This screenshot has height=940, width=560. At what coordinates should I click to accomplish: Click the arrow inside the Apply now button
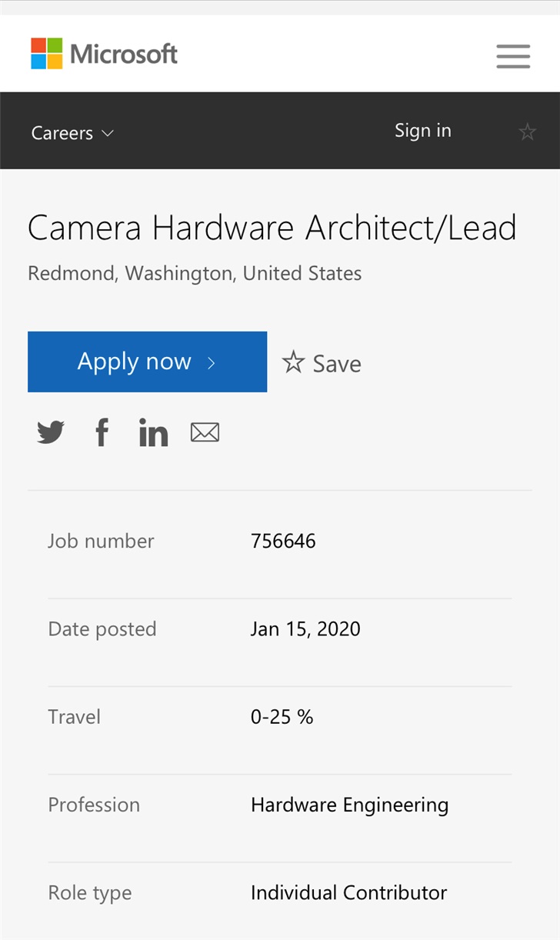(x=212, y=363)
